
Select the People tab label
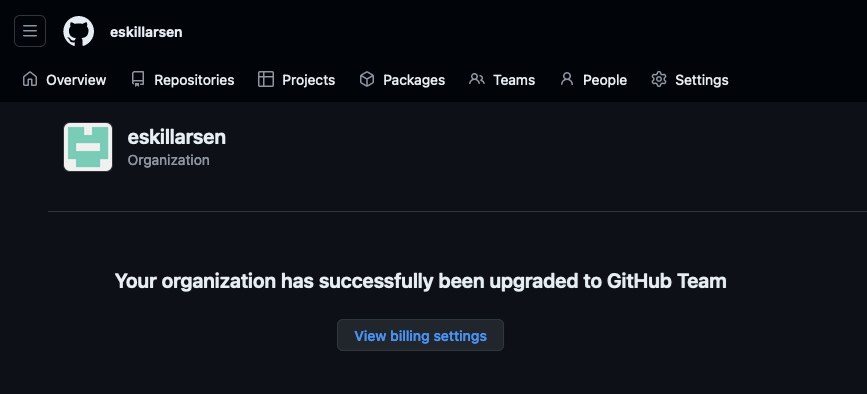pos(605,80)
